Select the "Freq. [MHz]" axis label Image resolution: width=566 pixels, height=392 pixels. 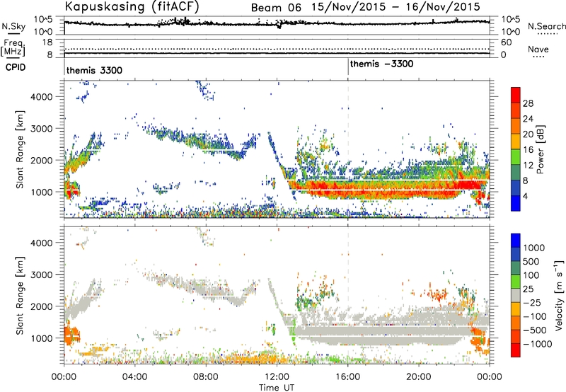pyautogui.click(x=13, y=48)
